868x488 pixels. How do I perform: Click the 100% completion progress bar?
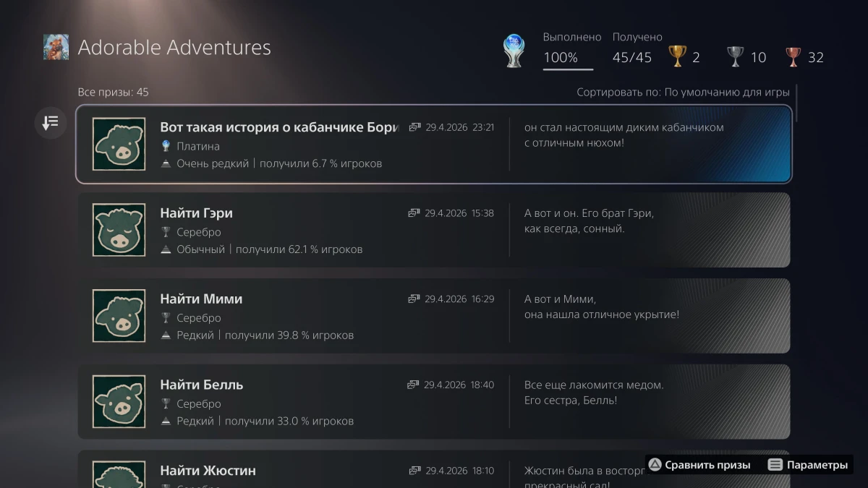pyautogui.click(x=568, y=69)
